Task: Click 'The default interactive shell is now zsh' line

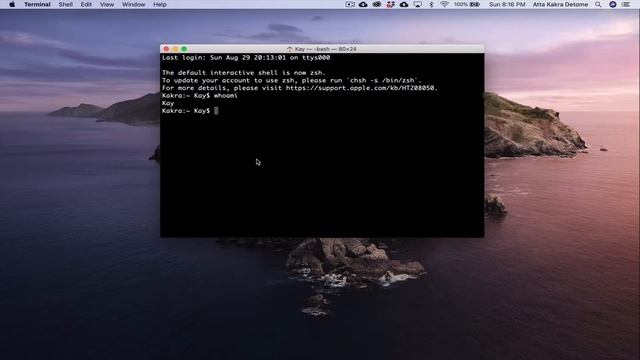Action: pyautogui.click(x=243, y=73)
